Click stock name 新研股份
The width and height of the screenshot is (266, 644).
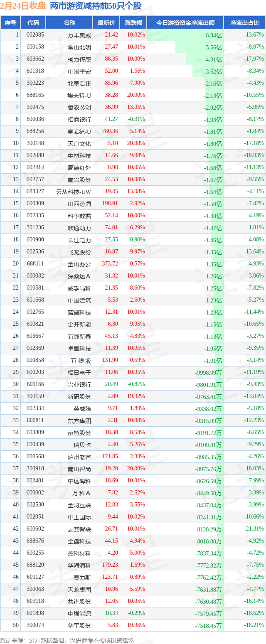79,396
